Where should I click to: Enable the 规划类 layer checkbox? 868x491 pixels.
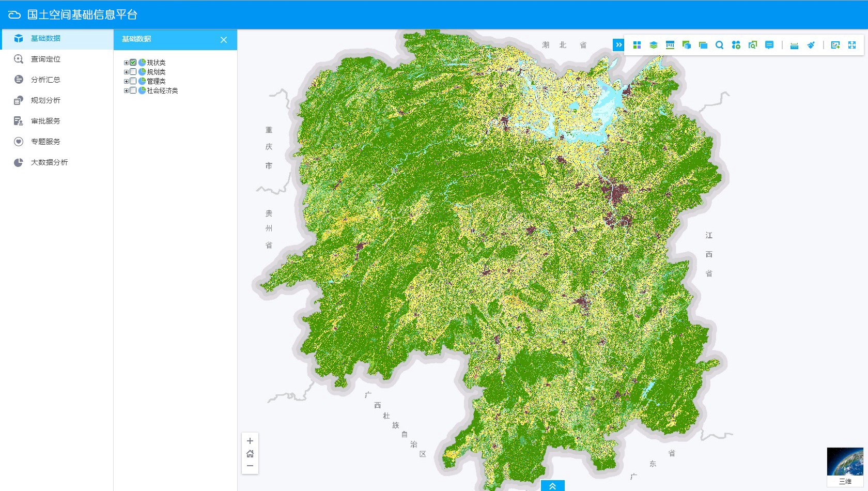click(133, 72)
